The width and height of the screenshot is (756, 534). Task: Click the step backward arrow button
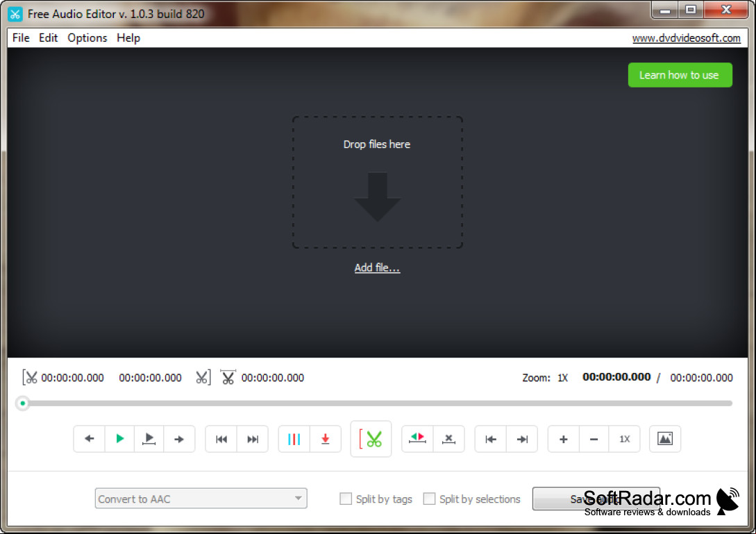[x=89, y=439]
